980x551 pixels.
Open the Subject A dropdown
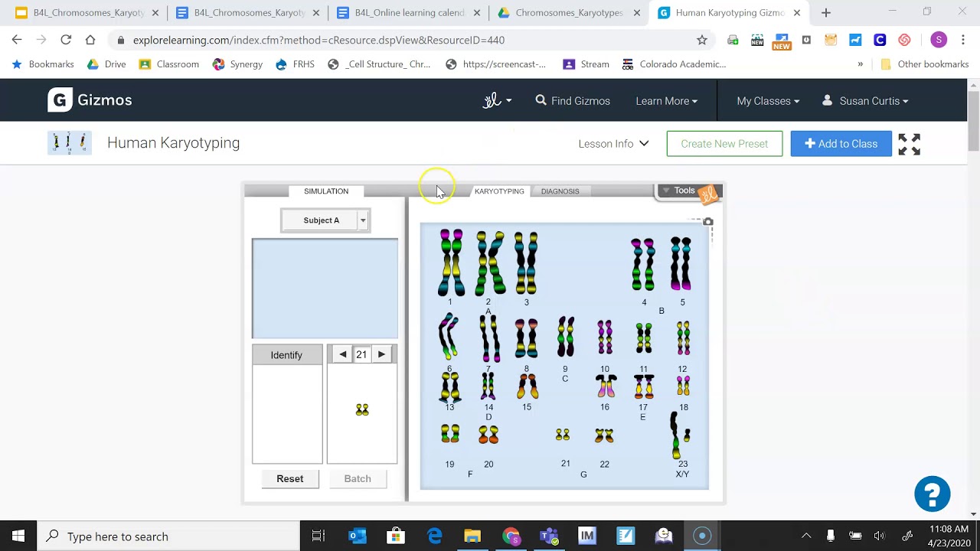[x=325, y=220]
